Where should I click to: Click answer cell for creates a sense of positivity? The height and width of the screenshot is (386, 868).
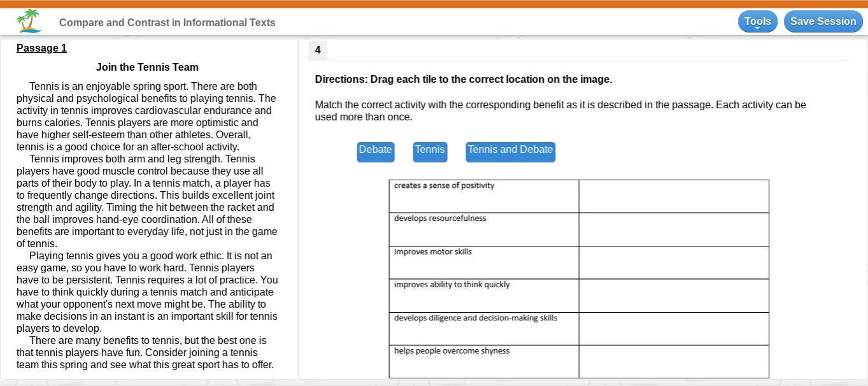point(674,196)
